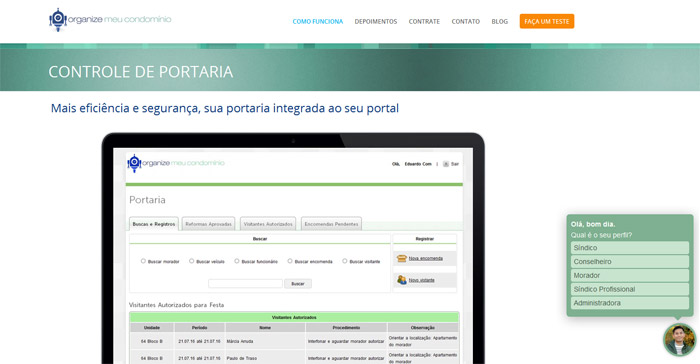Select the Buscar visitante radio button

coord(345,261)
